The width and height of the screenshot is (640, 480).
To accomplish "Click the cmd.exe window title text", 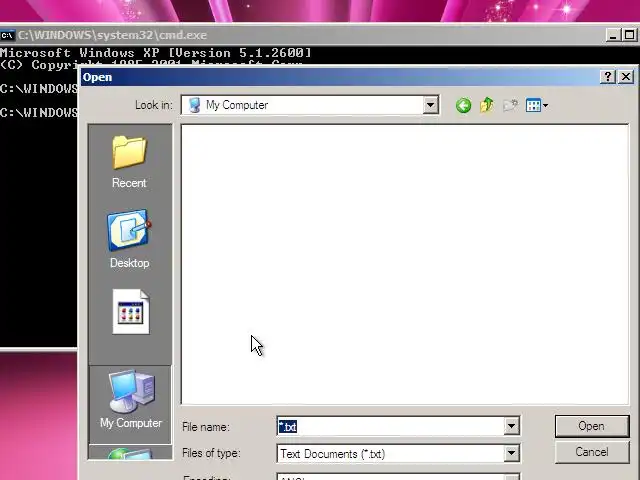I will (x=113, y=35).
